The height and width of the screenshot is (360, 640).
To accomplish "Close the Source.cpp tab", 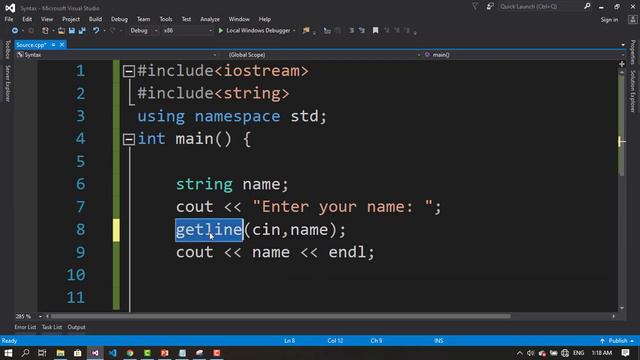I will tap(62, 44).
